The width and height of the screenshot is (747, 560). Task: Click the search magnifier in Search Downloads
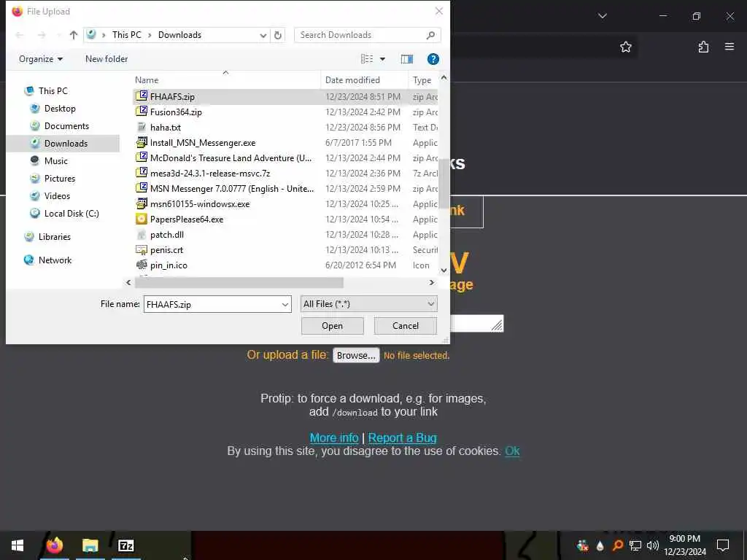pos(430,35)
